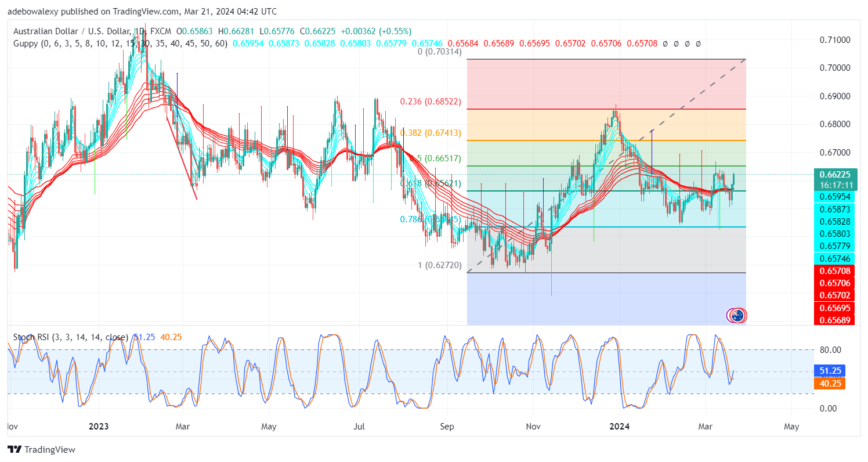This screenshot has height=462, width=868.
Task: Click Guppy legend value 0.65684 in red
Action: (464, 44)
